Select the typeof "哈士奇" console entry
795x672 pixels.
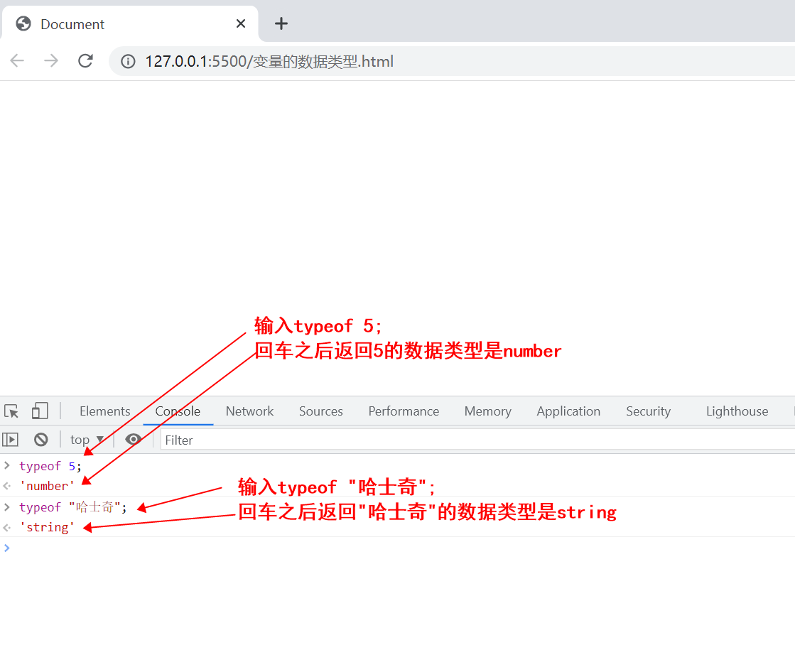73,507
